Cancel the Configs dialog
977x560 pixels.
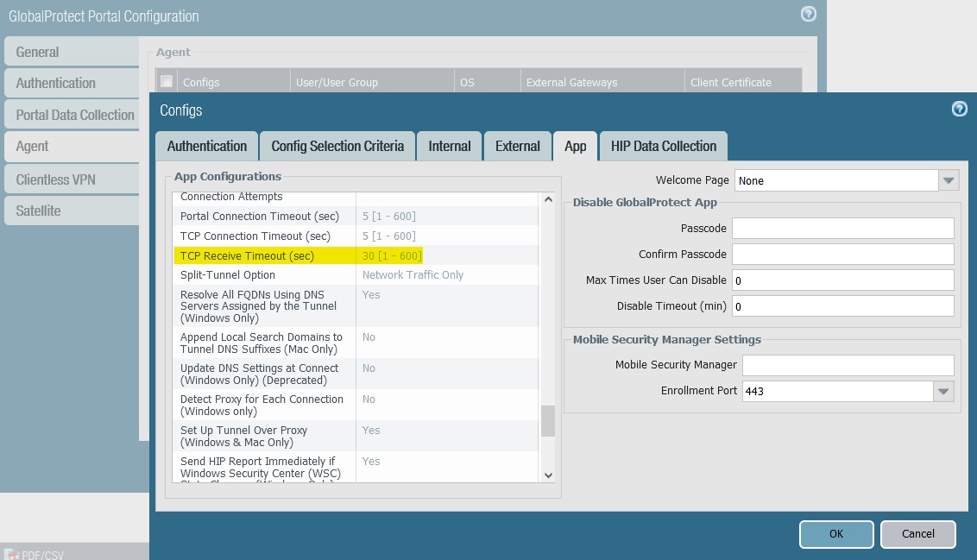click(x=917, y=533)
